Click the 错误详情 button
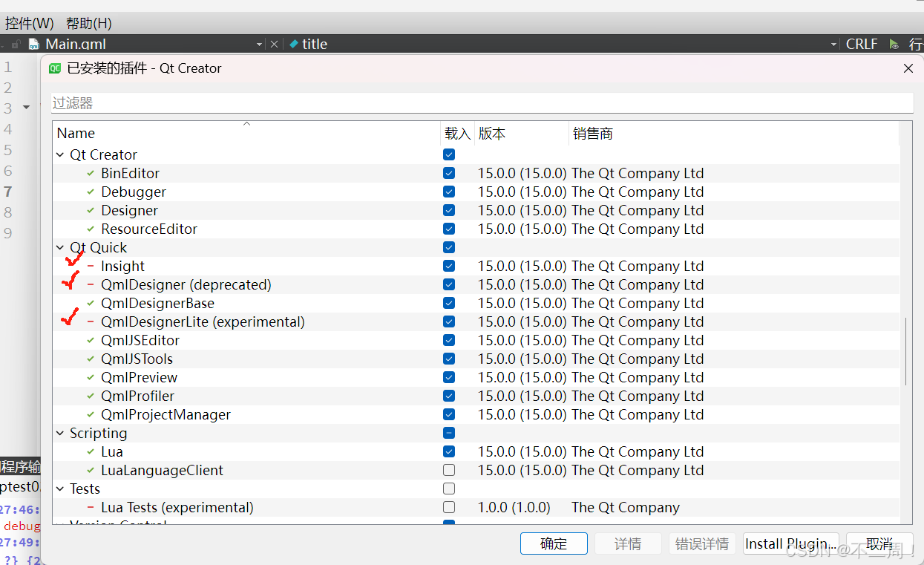The image size is (924, 565). click(x=702, y=543)
